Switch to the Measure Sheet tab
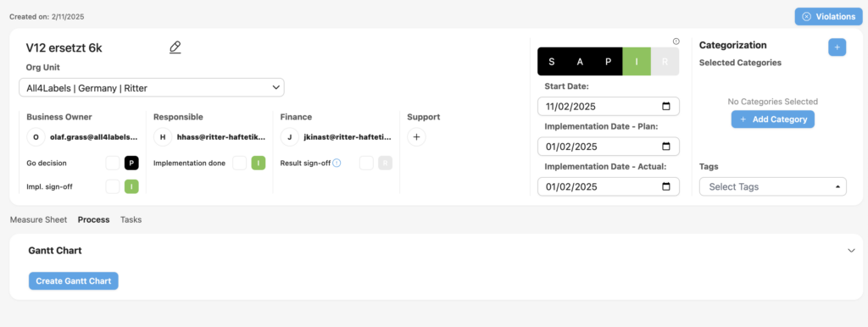Viewport: 868px width, 327px height. tap(38, 219)
